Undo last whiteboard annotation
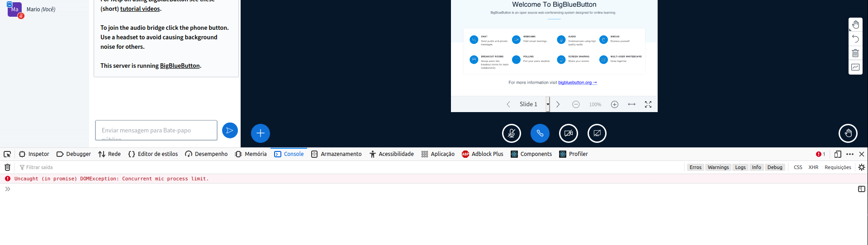The image size is (868, 245). (855, 39)
